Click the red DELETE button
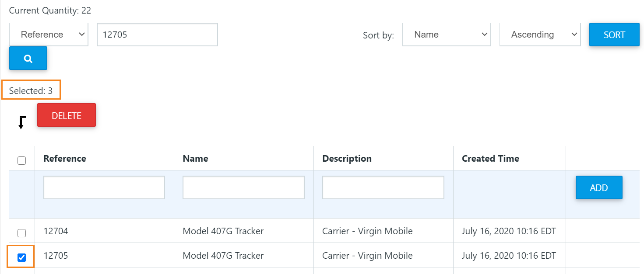644x274 pixels. (67, 115)
